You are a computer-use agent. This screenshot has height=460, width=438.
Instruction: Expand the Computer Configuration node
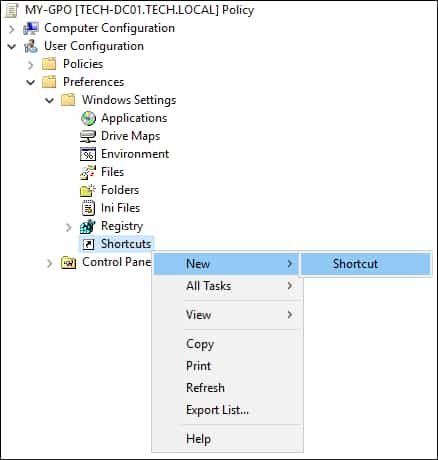click(12, 29)
